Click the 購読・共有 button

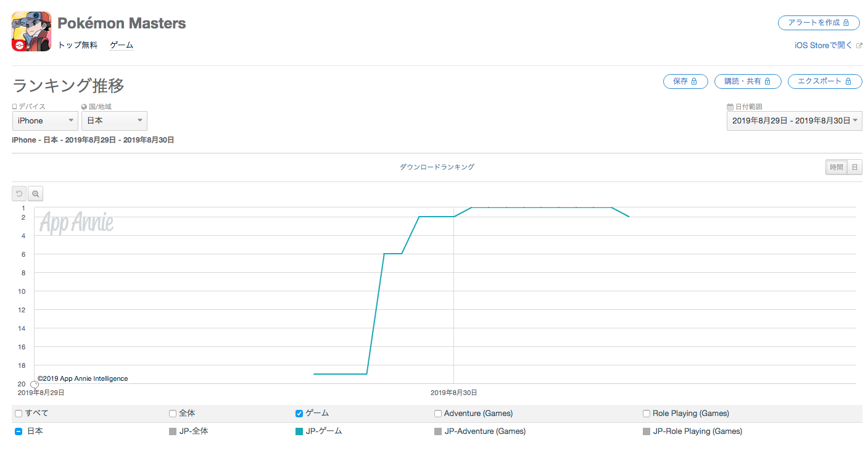tap(748, 81)
